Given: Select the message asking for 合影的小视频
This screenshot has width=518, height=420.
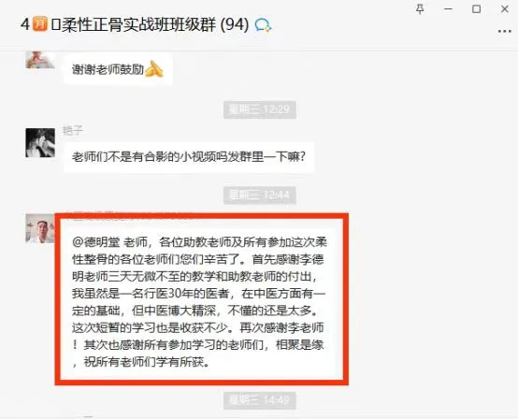Looking at the screenshot, I should click(x=189, y=156).
